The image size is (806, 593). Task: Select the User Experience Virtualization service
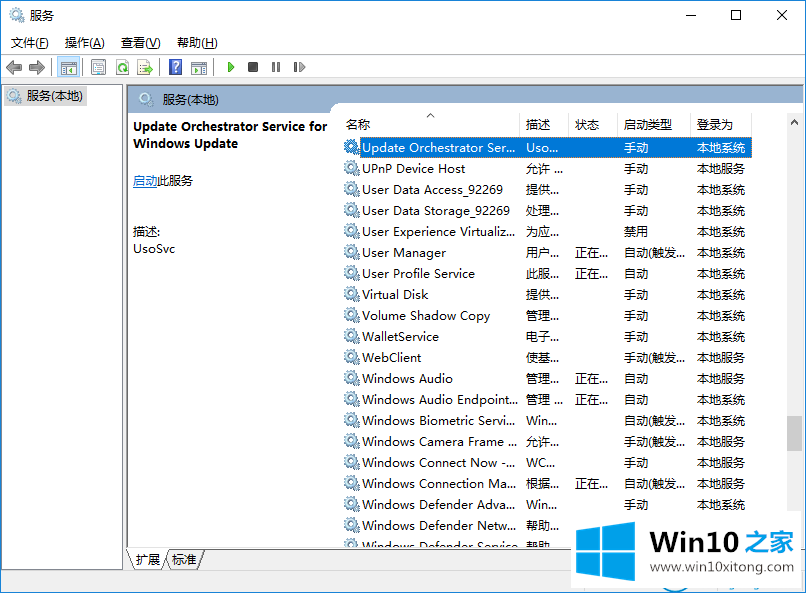point(547,232)
